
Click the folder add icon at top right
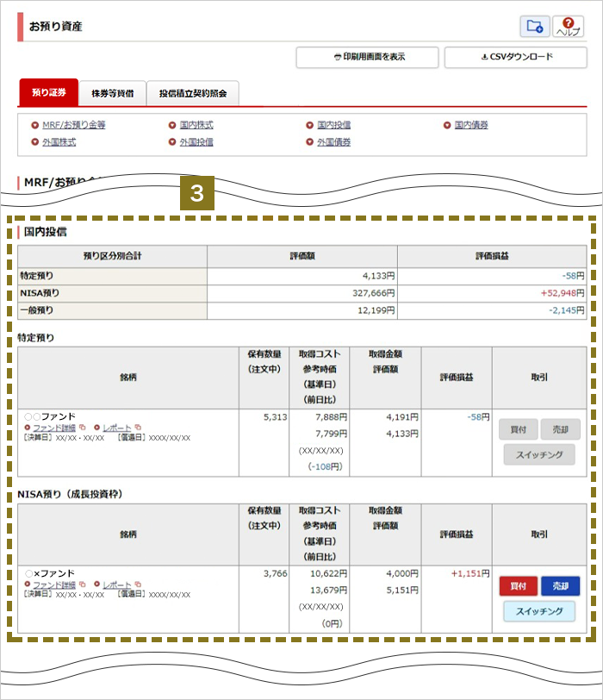pyautogui.click(x=535, y=27)
